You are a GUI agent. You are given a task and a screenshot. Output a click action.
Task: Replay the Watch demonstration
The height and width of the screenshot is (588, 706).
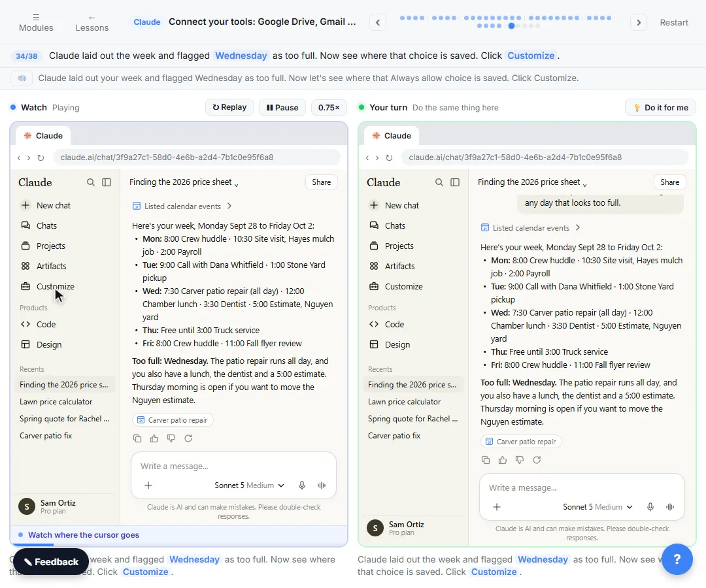click(x=229, y=107)
